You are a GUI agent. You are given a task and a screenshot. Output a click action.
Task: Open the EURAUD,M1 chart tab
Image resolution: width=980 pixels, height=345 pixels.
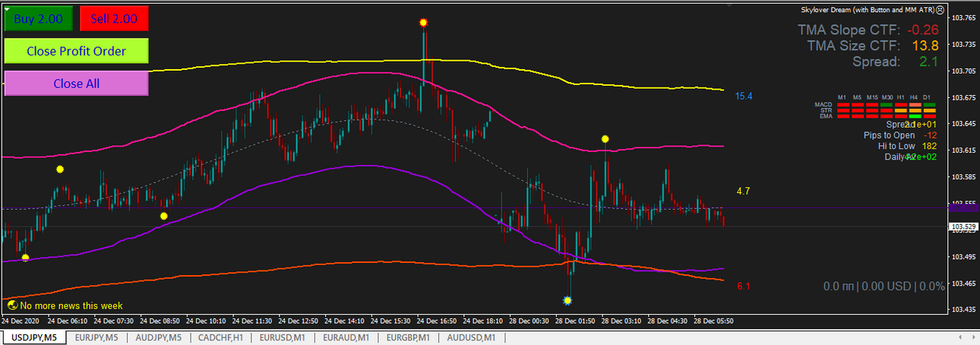[346, 337]
